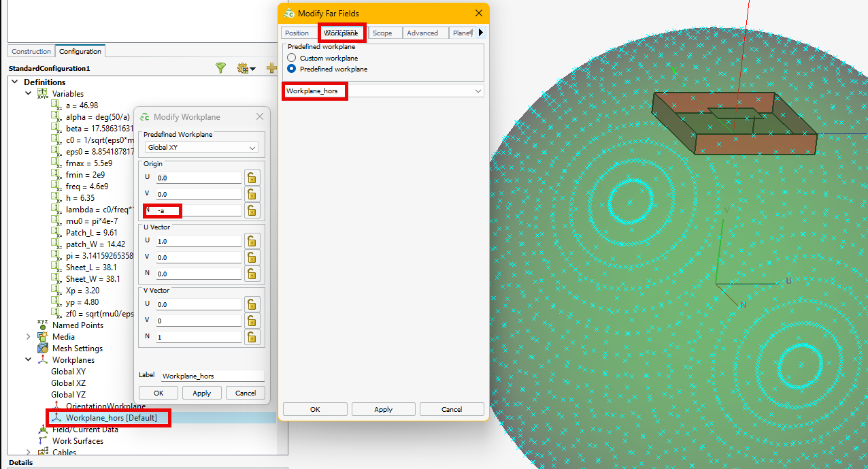Screen dimensions: 868x469
Task: Click Cancel in Modify Workplane dialog
Action: click(x=246, y=393)
